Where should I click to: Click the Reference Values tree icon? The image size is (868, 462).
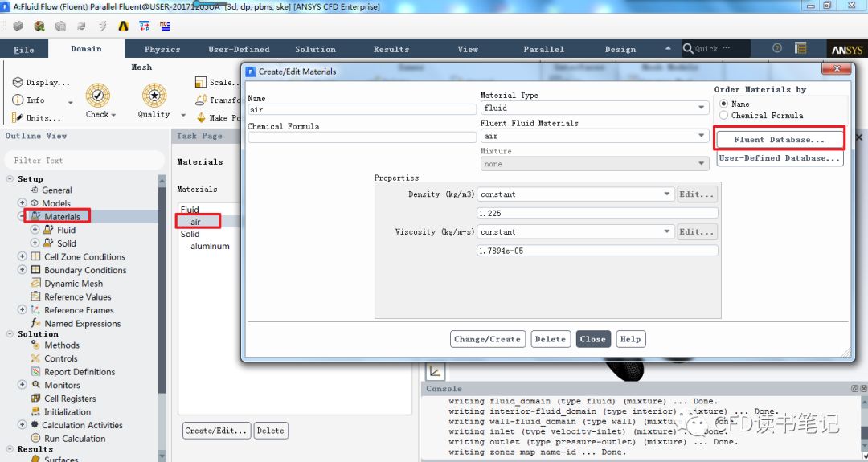coord(35,296)
